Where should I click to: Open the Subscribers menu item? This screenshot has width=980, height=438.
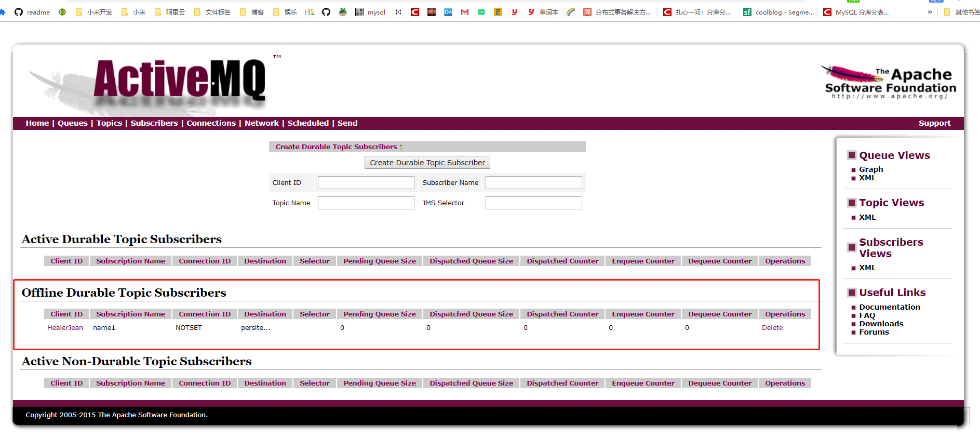(x=154, y=123)
